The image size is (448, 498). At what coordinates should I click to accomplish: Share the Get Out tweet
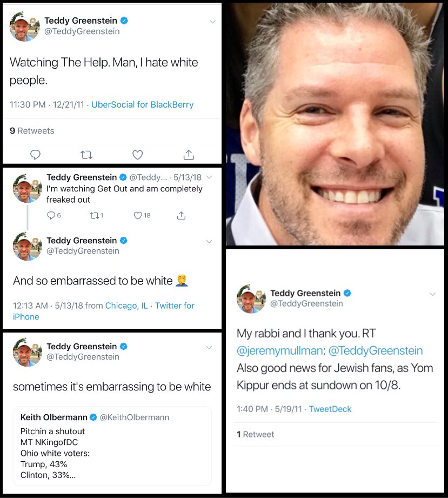181,216
